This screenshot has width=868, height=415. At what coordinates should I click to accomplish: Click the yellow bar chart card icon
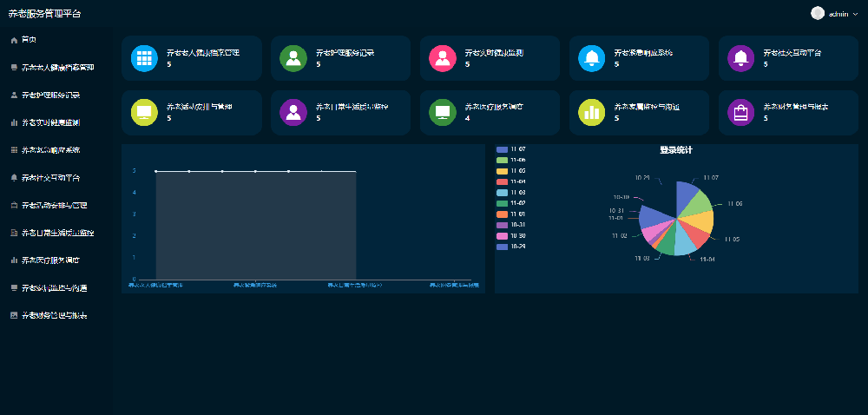pyautogui.click(x=592, y=112)
